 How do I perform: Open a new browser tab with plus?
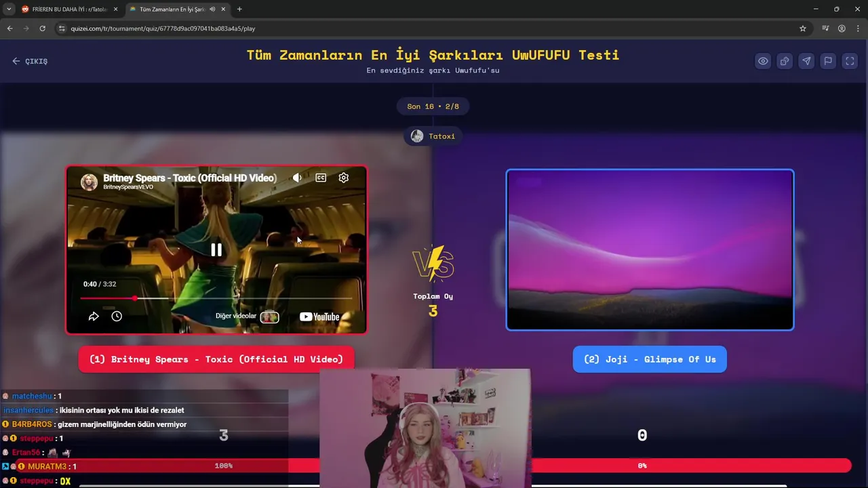239,9
